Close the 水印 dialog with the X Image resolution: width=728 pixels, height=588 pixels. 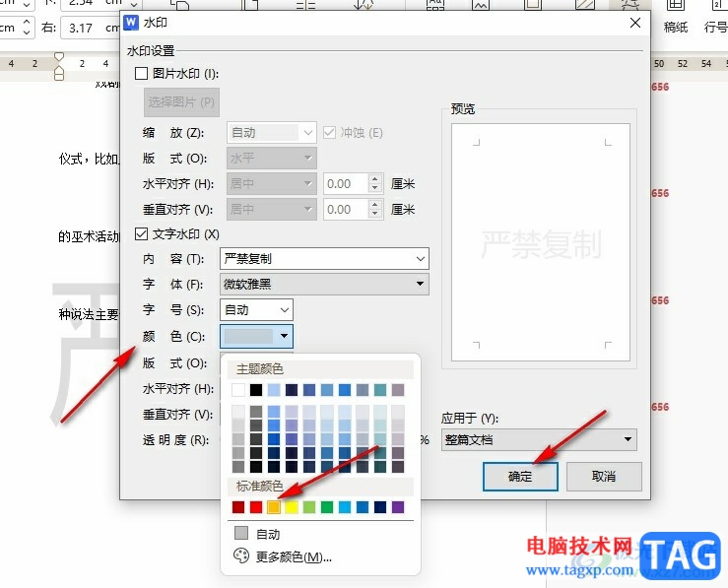click(x=635, y=23)
